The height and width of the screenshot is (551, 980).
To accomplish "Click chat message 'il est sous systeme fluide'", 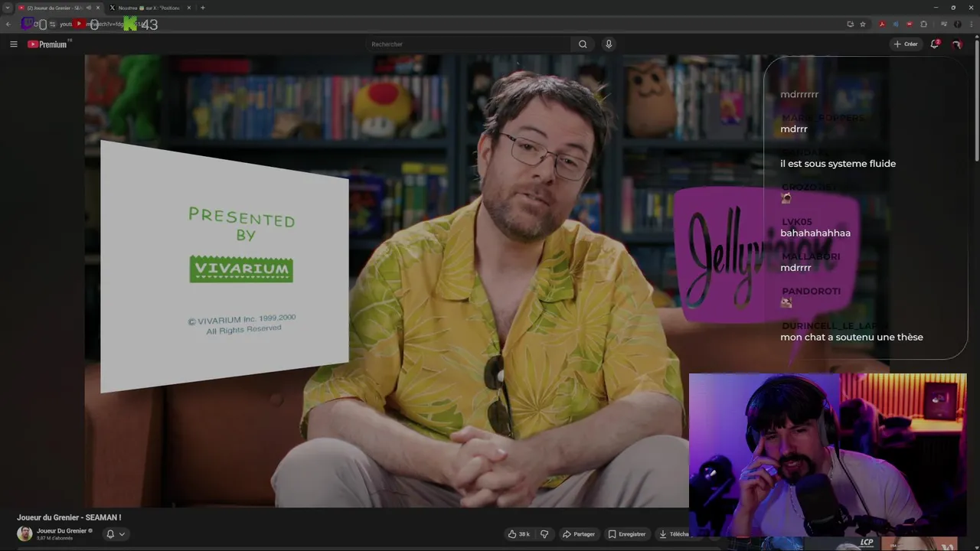I will [838, 164].
